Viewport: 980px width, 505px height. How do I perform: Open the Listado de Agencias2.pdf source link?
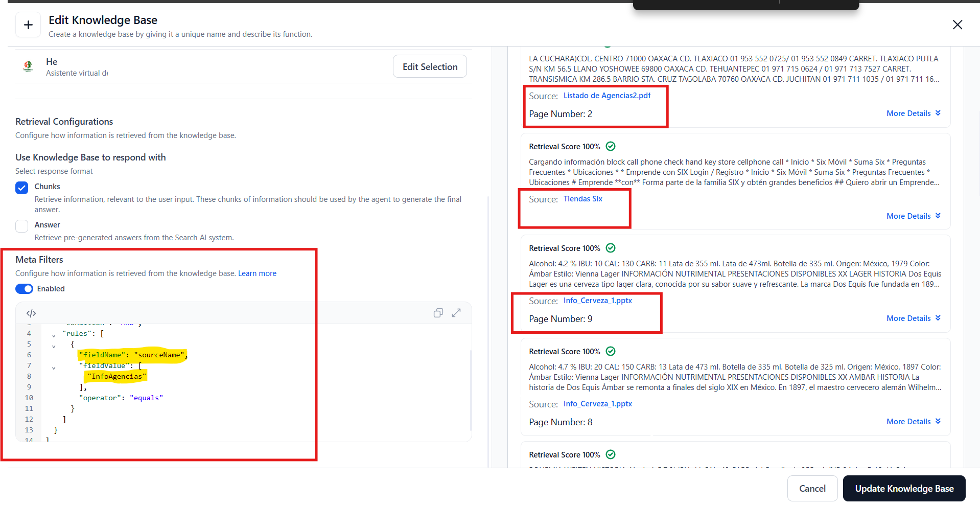(x=606, y=96)
